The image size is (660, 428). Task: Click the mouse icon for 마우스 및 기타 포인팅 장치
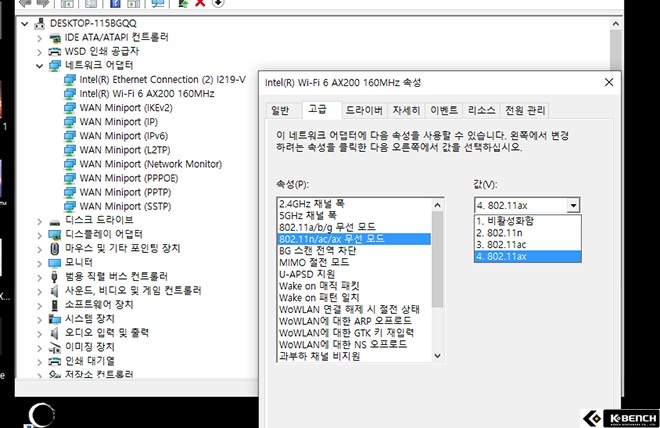click(54, 249)
